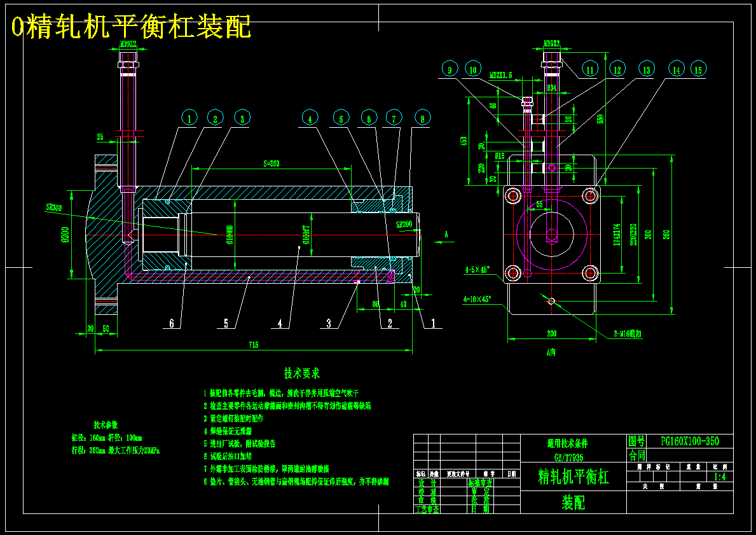Viewport: 756px width, 535px height.
Task: Click the 'S=360' stroke dimension
Action: coord(270,163)
